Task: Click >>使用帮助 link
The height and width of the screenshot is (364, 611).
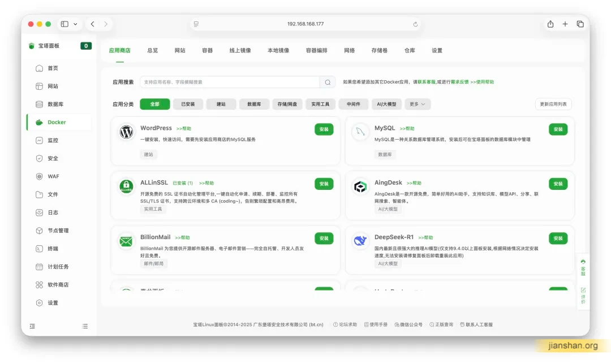Action: click(482, 82)
